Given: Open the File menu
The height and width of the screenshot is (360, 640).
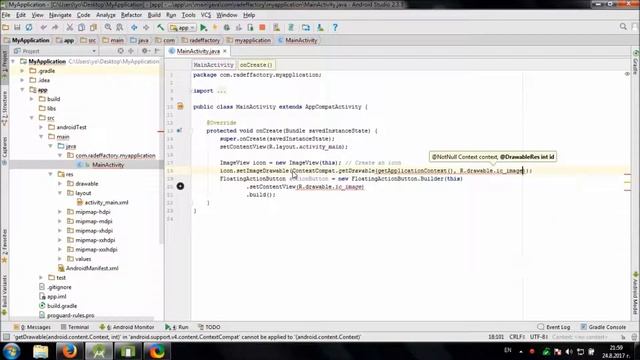Looking at the screenshot, I should [6, 15].
